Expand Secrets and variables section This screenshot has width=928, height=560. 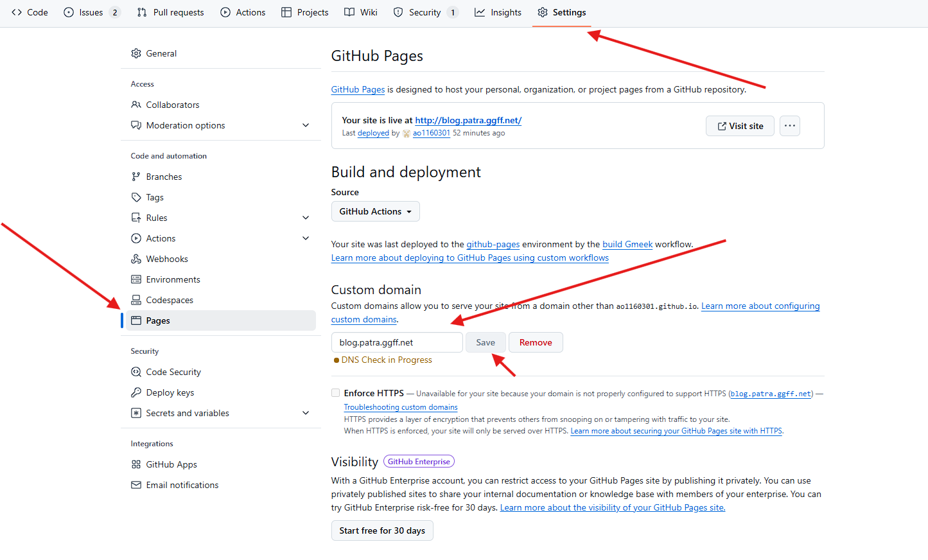[306, 413]
